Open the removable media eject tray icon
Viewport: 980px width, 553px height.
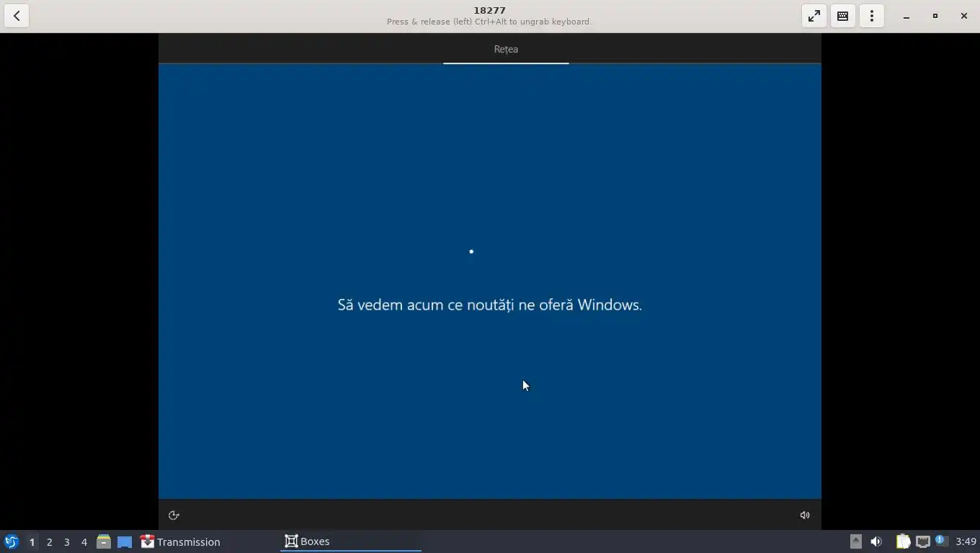click(855, 541)
